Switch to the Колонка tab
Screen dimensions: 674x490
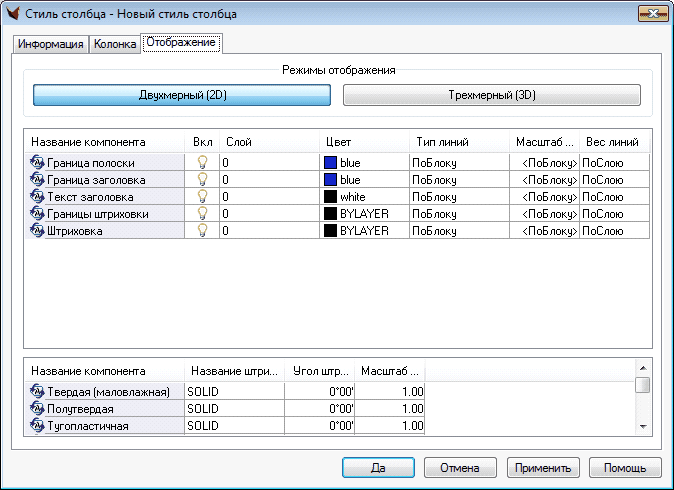[114, 45]
